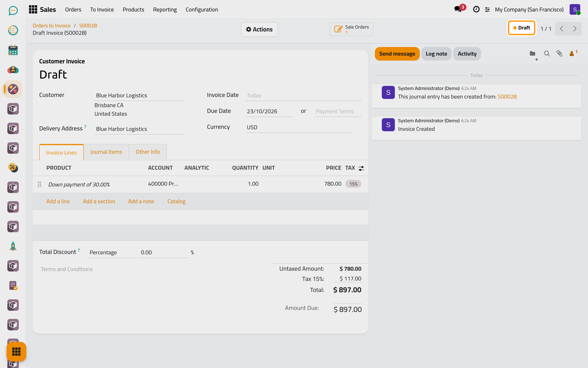Image resolution: width=588 pixels, height=368 pixels.
Task: Click the Log note button
Action: pyautogui.click(x=436, y=54)
